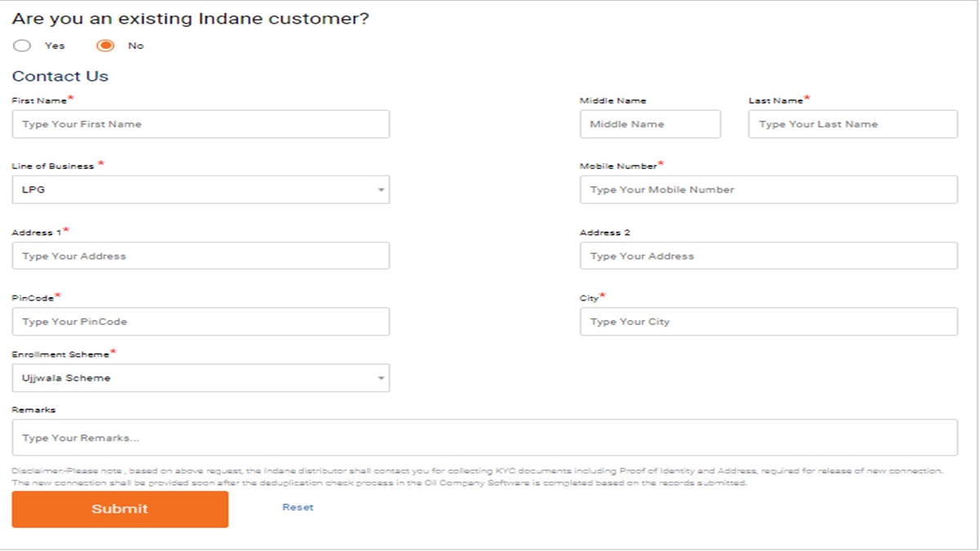
Task: Focus the PinCode input field
Action: coord(201,322)
